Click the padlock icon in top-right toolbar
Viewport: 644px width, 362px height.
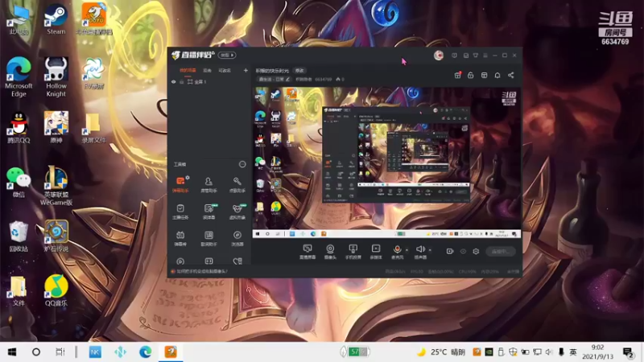coord(471,75)
